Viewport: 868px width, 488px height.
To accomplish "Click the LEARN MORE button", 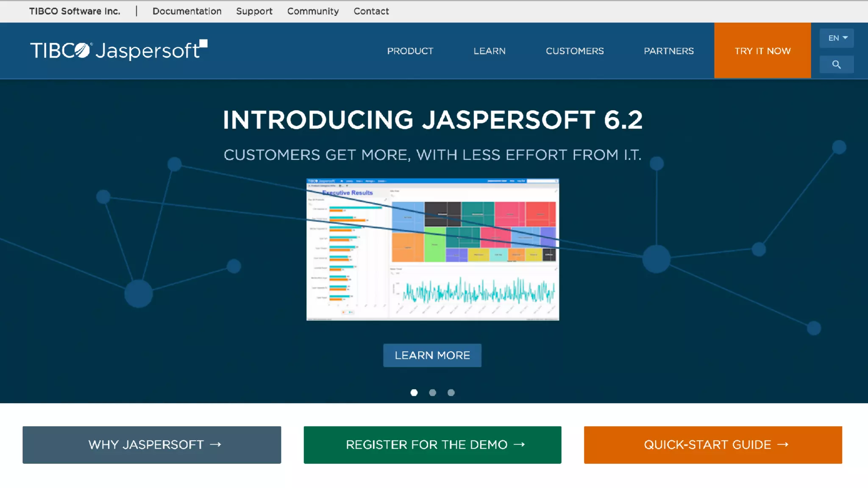I will pyautogui.click(x=432, y=355).
